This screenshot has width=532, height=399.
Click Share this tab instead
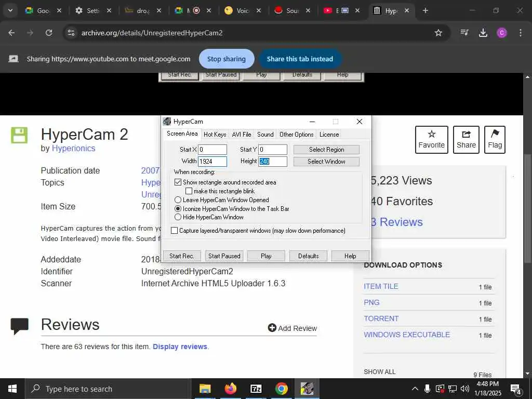click(x=300, y=59)
